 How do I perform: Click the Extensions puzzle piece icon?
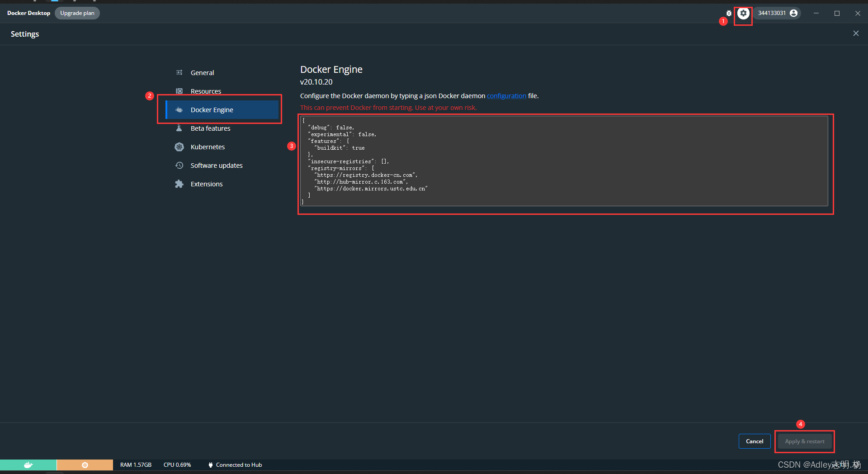pos(179,184)
